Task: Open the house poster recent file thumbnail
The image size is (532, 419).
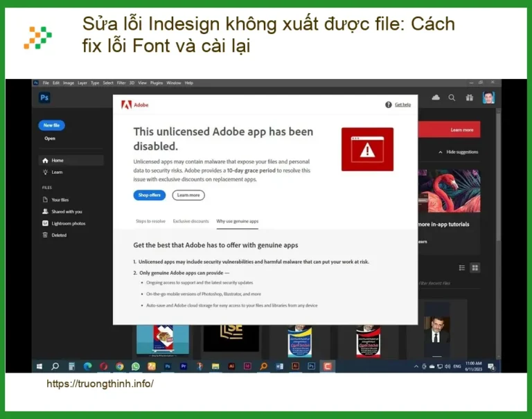Action: (x=163, y=340)
